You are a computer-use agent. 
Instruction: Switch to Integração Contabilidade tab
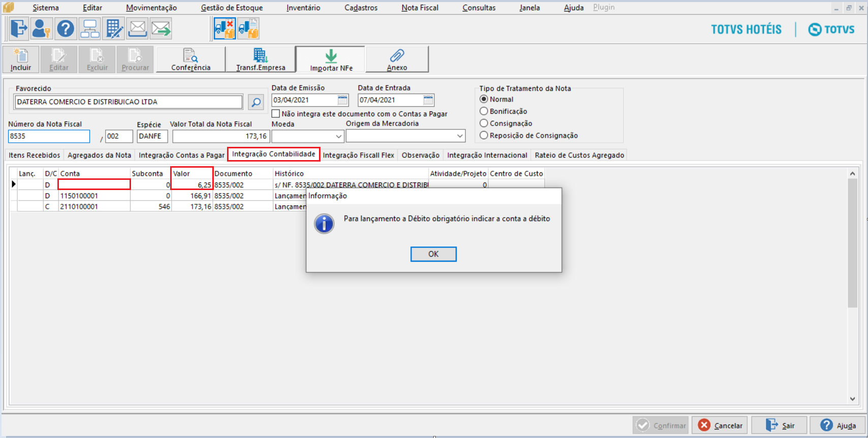[x=274, y=154]
